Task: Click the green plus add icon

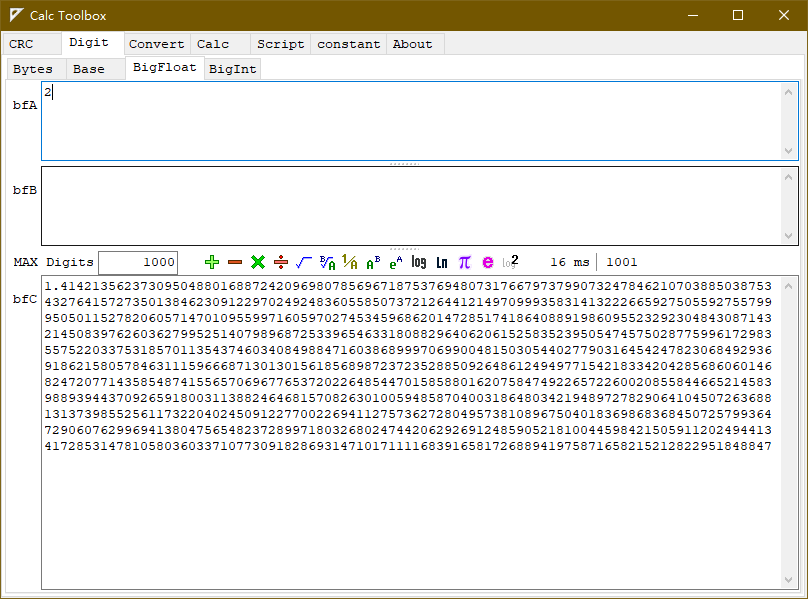Action: tap(212, 262)
